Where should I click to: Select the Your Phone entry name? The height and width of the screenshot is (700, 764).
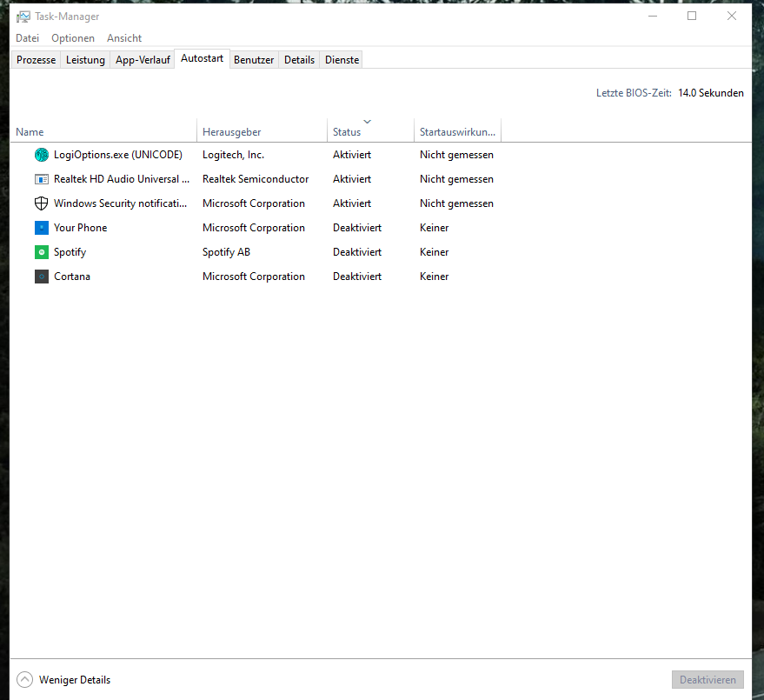pyautogui.click(x=80, y=228)
